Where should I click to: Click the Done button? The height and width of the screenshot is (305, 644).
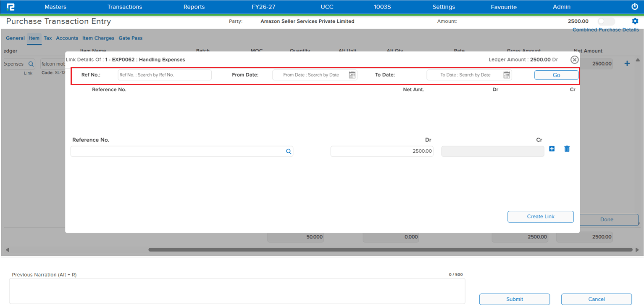pos(607,220)
